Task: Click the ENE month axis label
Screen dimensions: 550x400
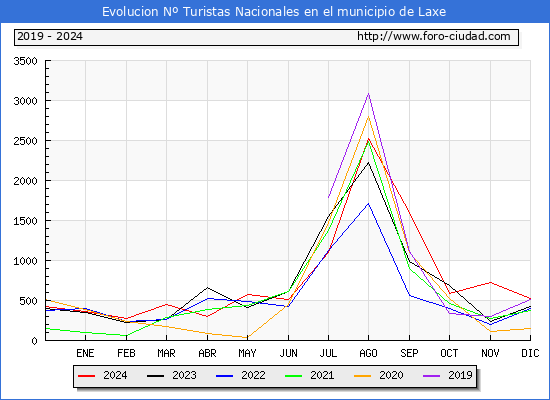Action: coord(85,353)
